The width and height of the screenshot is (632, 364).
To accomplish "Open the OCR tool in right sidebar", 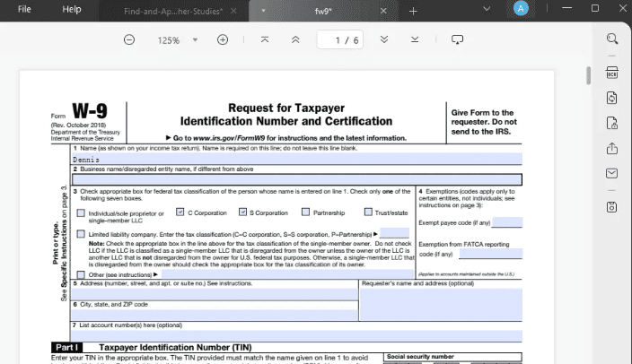I will point(612,73).
